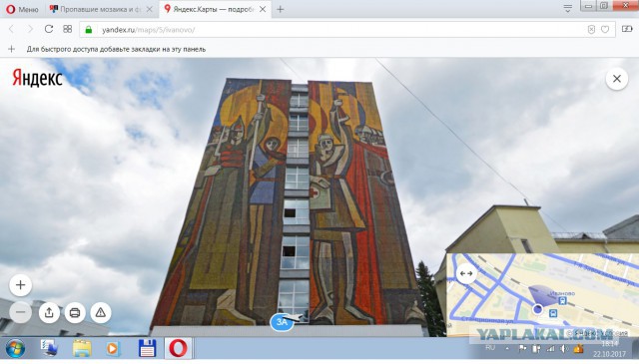This screenshot has height=364, width=639.
Task: Click the 3А building address marker
Action: tap(282, 322)
